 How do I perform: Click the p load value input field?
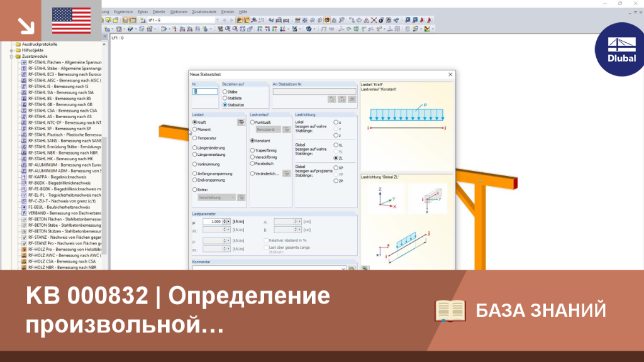pos(213,222)
